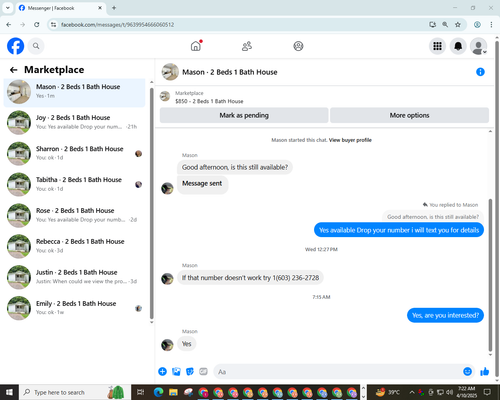Open Chrome profile icon
The height and width of the screenshot is (400, 500).
pos(477,25)
